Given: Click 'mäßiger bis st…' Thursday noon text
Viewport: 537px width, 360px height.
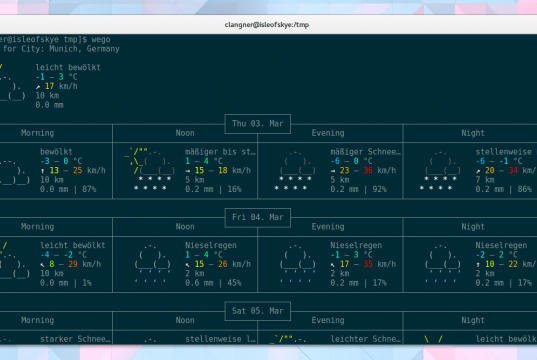Looking at the screenshot, I should tap(220, 152).
